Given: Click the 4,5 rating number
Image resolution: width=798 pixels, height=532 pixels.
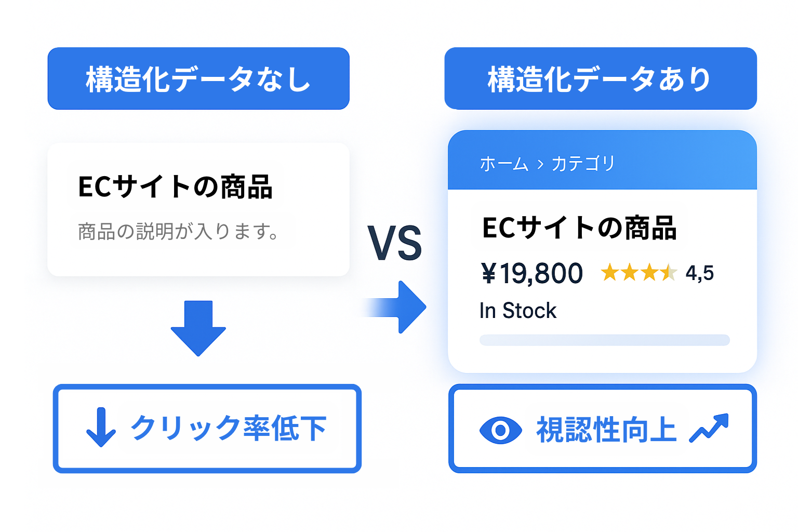Looking at the screenshot, I should pos(699,273).
